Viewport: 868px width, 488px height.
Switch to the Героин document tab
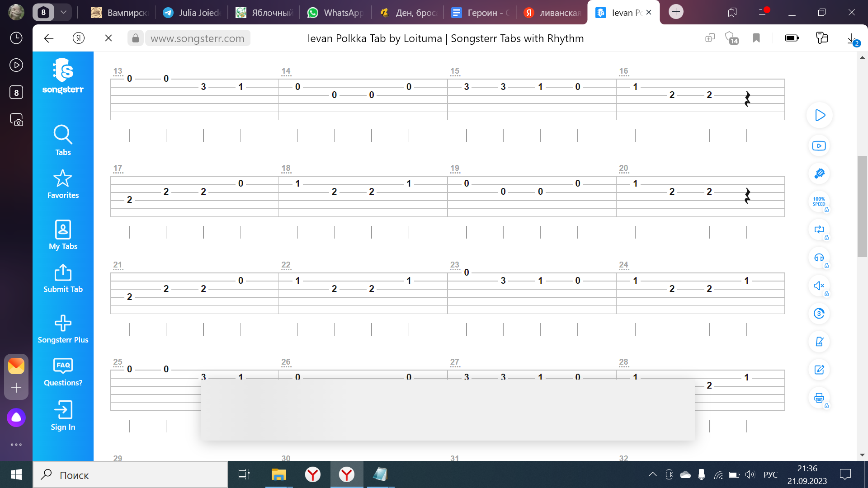coord(481,13)
